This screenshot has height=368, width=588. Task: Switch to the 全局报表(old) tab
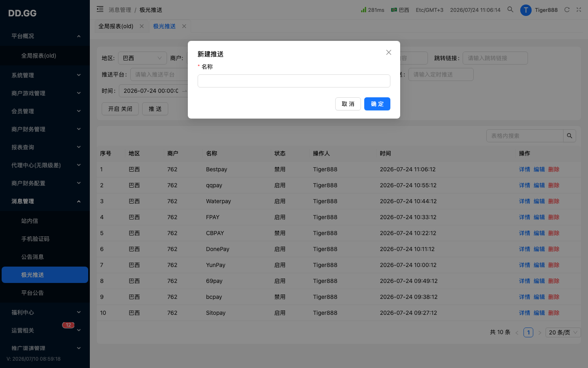coord(116,26)
